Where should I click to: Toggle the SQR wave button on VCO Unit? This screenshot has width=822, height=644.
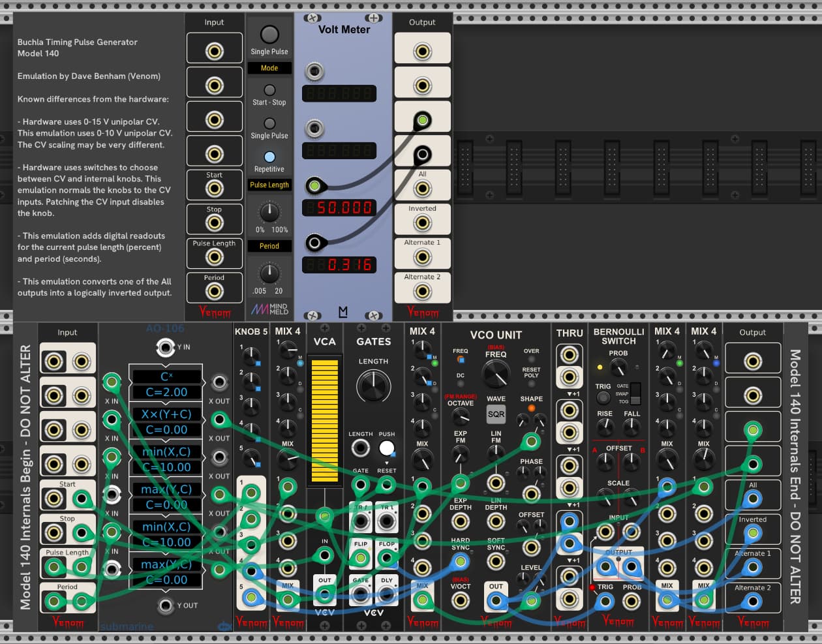[x=496, y=414]
